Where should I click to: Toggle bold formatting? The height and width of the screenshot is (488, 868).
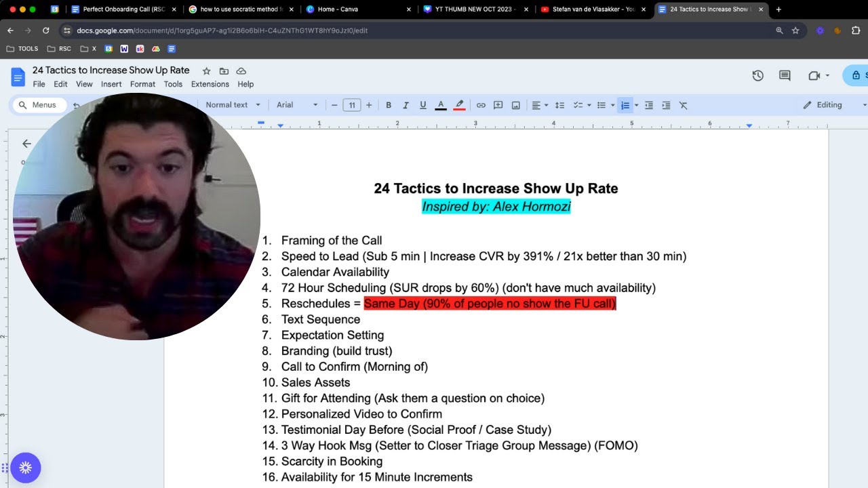coord(389,105)
